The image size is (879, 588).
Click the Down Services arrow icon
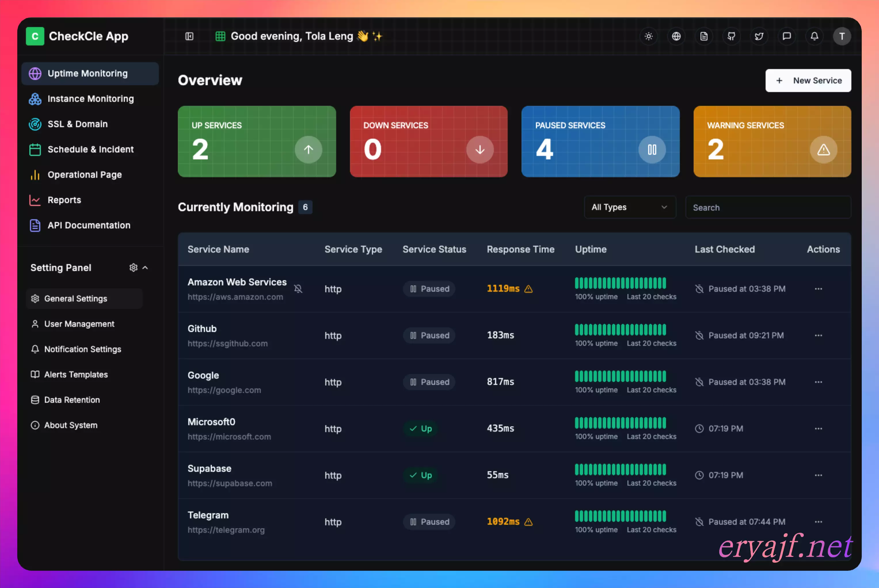(x=480, y=150)
